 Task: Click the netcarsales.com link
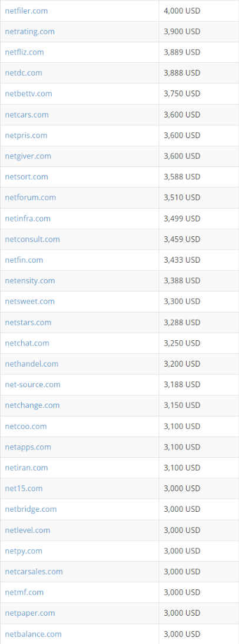(34, 572)
